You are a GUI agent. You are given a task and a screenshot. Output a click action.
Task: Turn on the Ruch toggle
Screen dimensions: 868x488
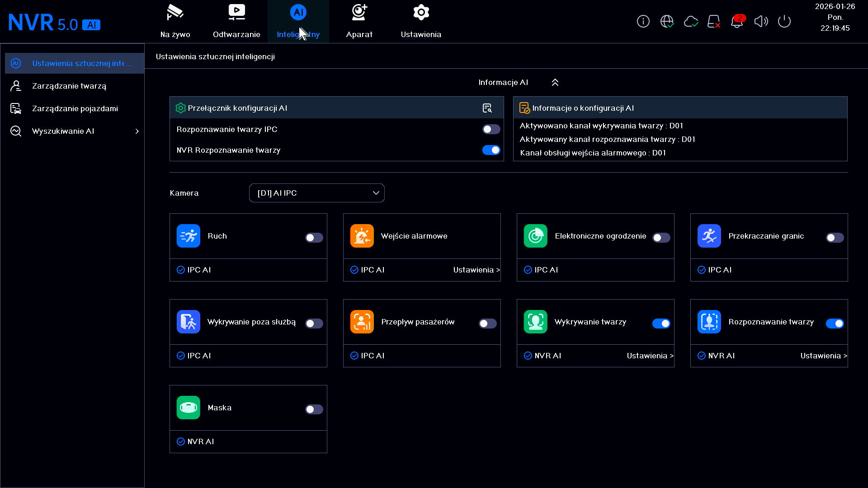[314, 238]
